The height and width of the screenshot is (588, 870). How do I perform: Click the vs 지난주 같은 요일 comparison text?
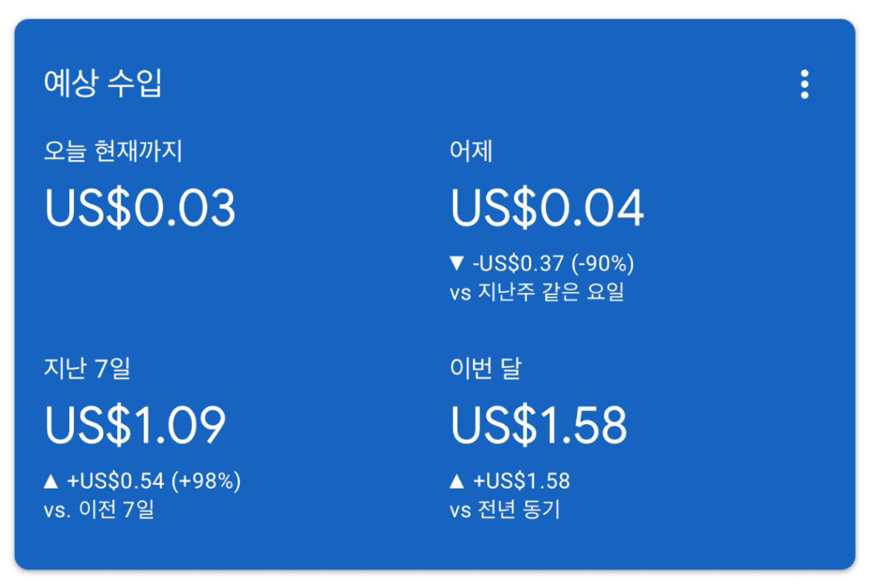point(537,293)
